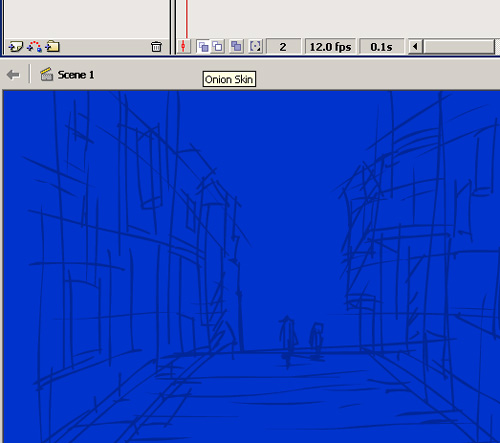Click the red playhead line

click(187, 19)
